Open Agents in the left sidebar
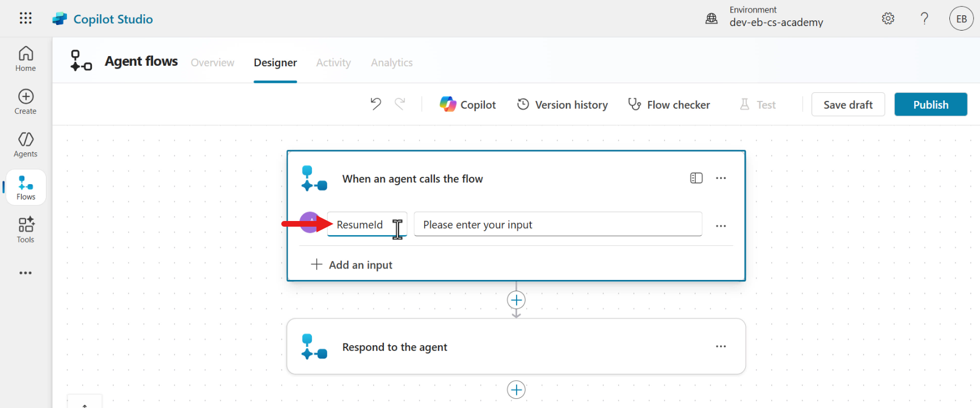Viewport: 980px width, 408px height. pyautogui.click(x=26, y=145)
